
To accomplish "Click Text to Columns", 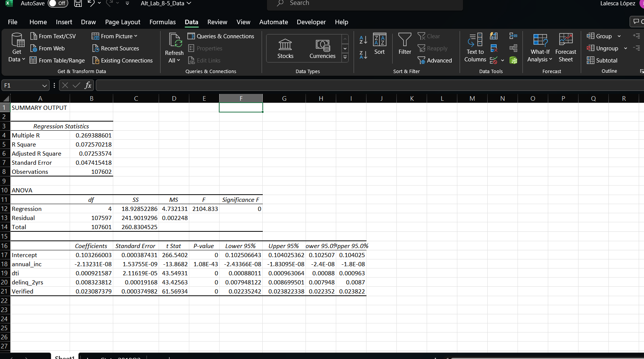I will point(475,48).
